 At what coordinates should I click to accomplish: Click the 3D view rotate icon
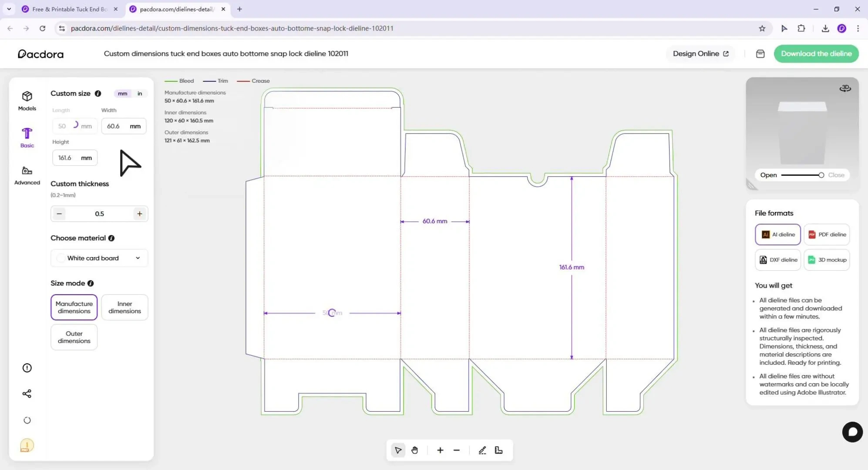coord(845,88)
